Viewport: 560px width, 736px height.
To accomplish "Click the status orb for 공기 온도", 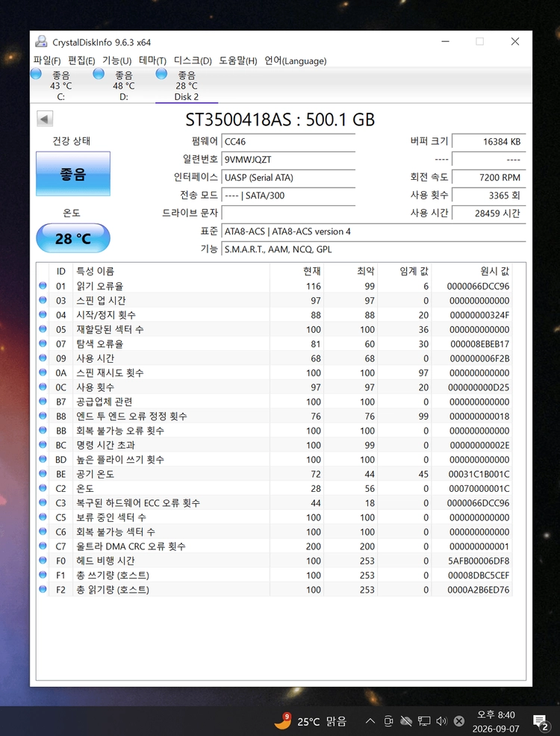I will (x=43, y=474).
